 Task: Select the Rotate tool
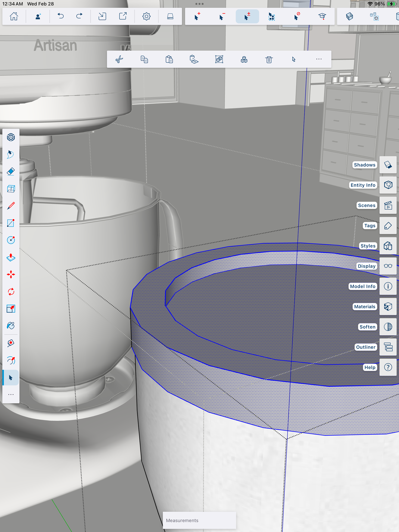11,292
